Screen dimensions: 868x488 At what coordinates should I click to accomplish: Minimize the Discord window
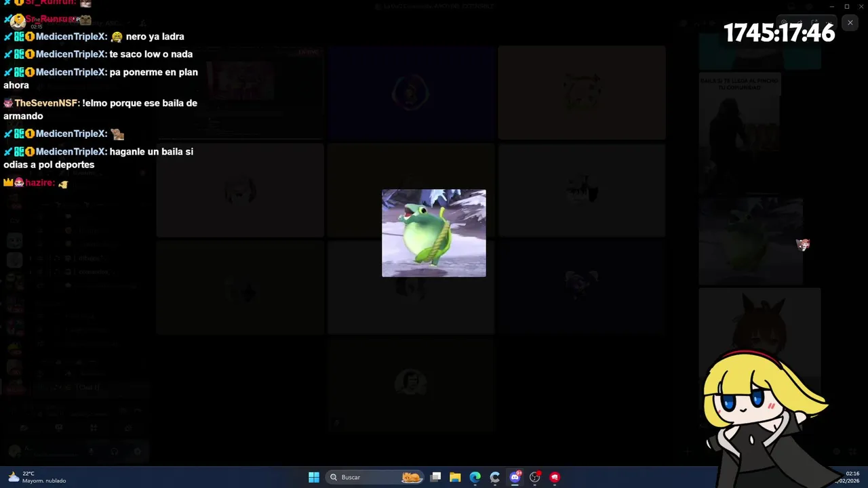(x=831, y=6)
